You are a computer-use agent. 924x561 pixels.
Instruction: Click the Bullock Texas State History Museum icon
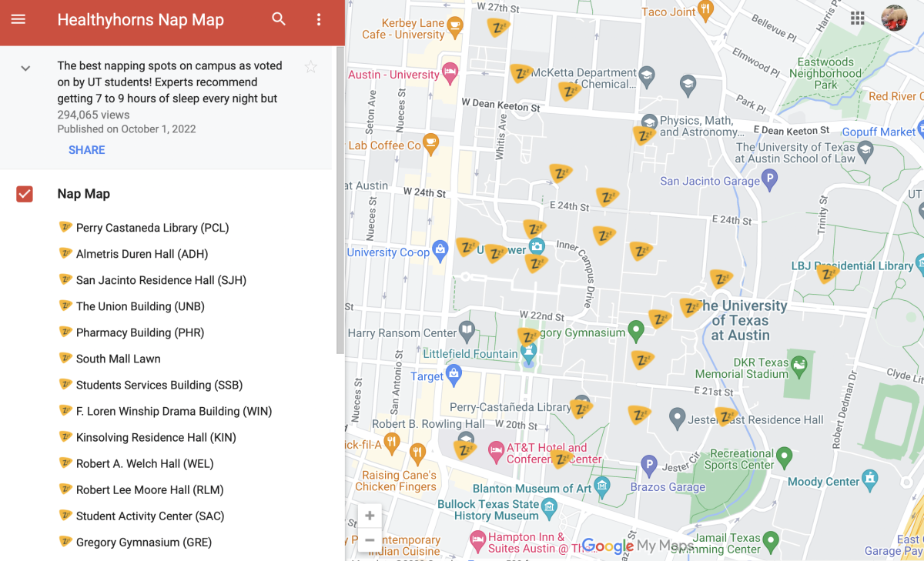549,506
